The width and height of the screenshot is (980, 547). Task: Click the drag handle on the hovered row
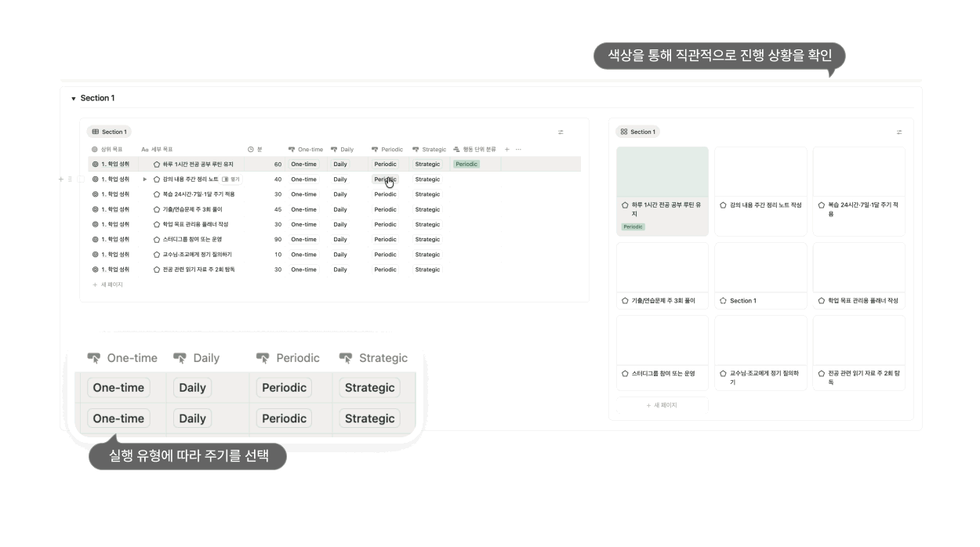coord(70,179)
